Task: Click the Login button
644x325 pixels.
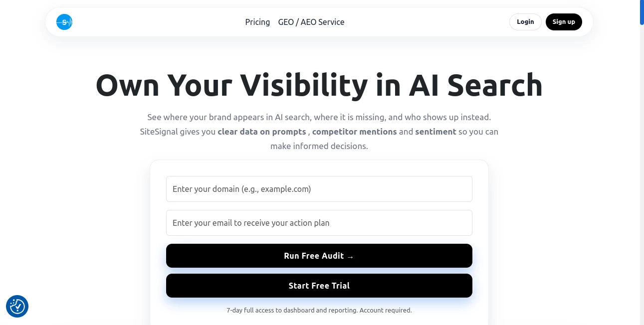Action: [525, 21]
